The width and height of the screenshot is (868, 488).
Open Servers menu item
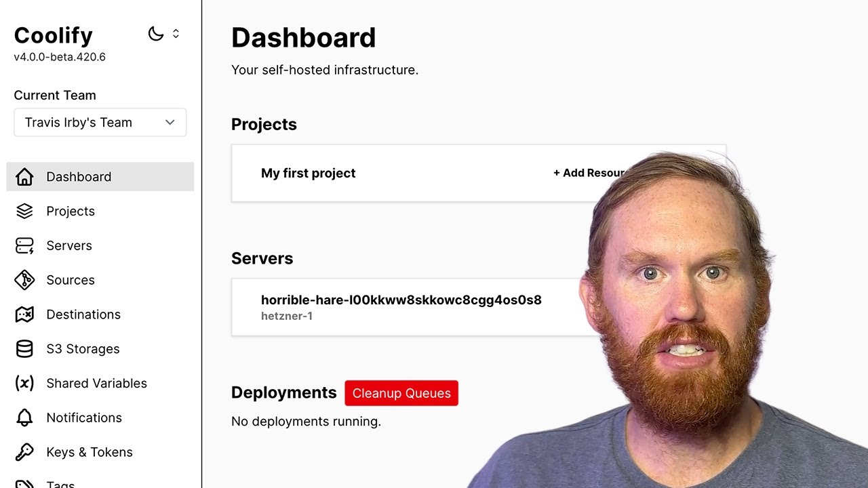100,246
